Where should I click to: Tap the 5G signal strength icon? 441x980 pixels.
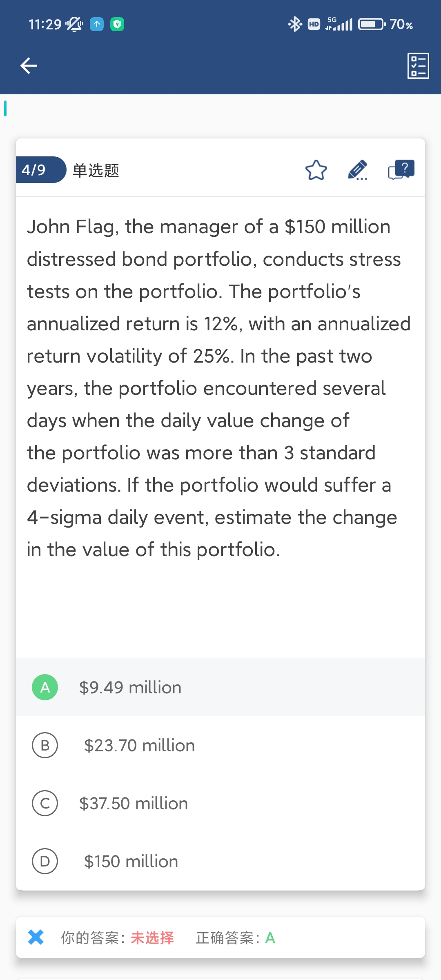click(x=339, y=24)
